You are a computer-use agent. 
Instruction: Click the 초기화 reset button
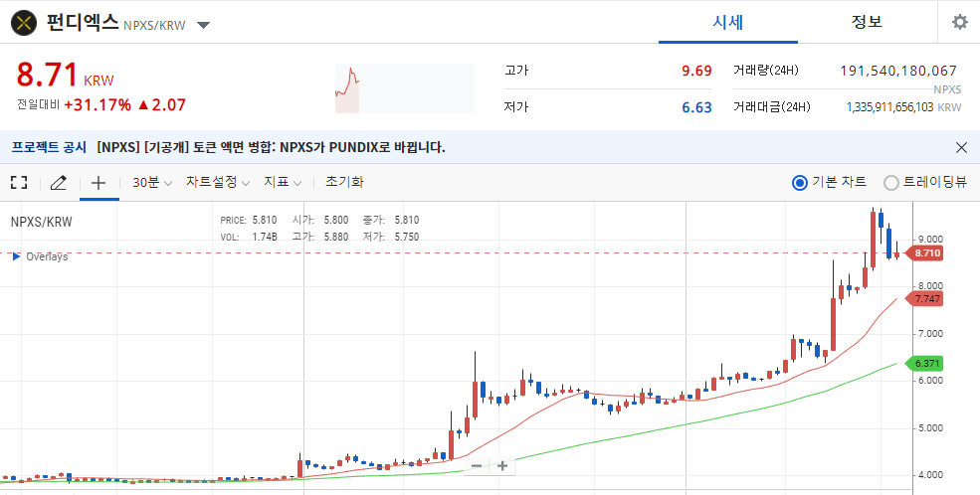point(344,182)
